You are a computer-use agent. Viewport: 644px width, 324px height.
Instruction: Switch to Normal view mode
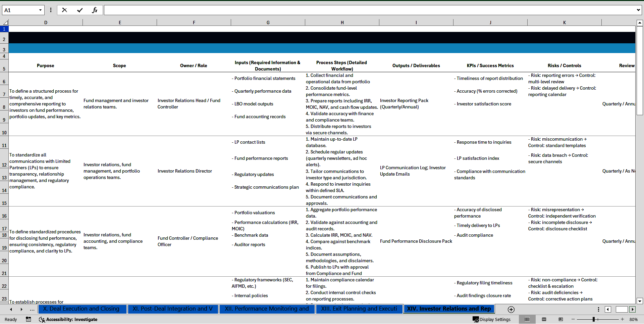click(527, 319)
